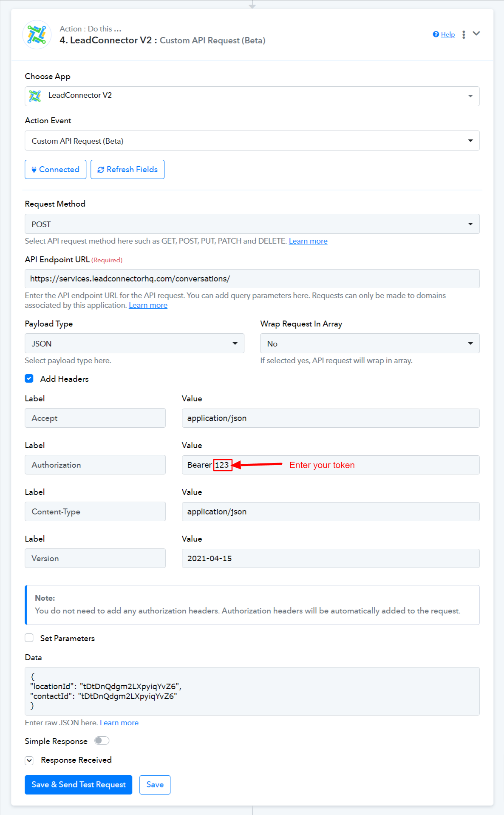Click Save & Send Test Request button
Image resolution: width=504 pixels, height=815 pixels.
pyautogui.click(x=79, y=784)
